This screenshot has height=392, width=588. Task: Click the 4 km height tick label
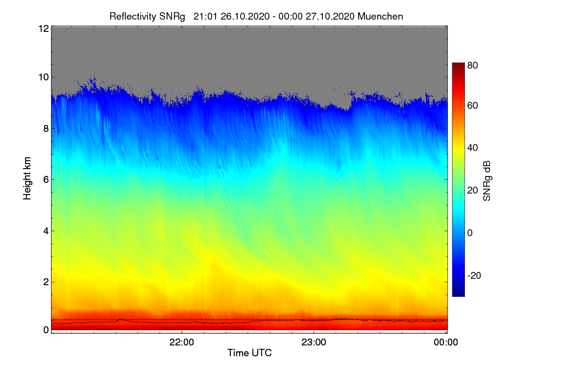coord(46,230)
